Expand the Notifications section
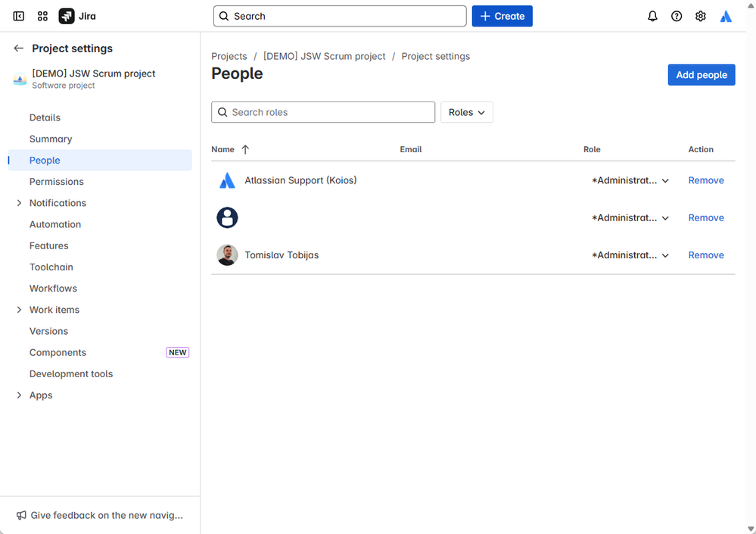Viewport: 756px width, 534px height. 19,203
